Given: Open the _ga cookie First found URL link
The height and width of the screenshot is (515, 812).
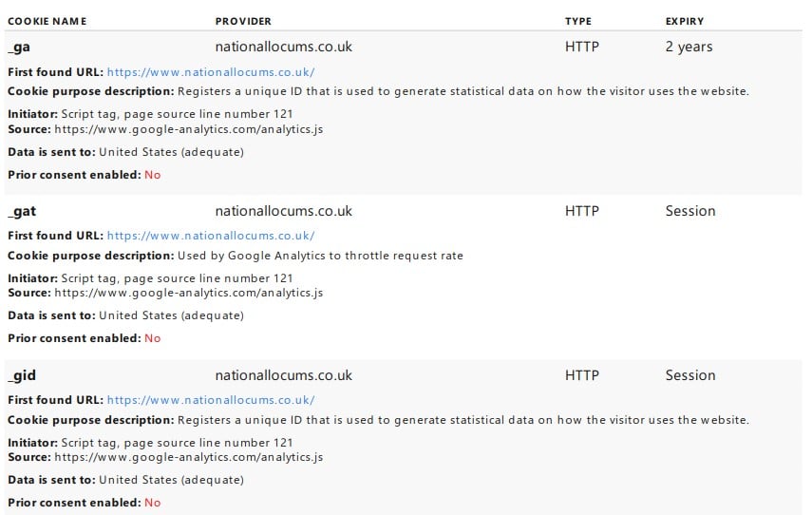Looking at the screenshot, I should coord(211,72).
